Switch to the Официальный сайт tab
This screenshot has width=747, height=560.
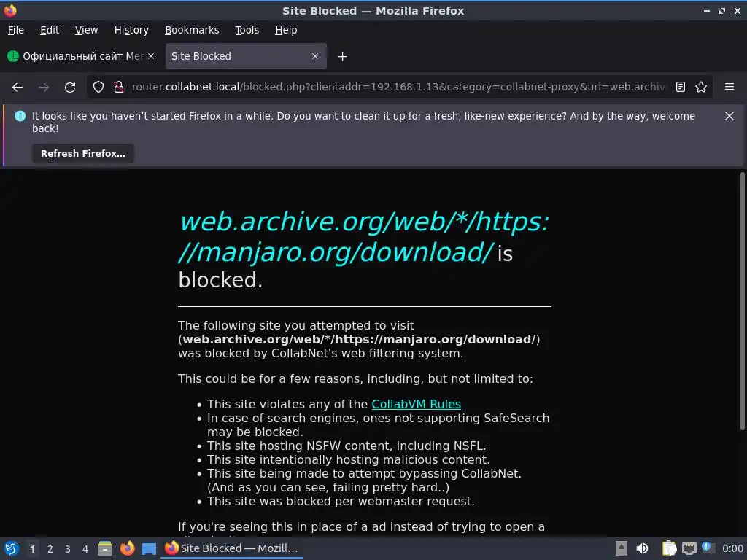pyautogui.click(x=81, y=56)
